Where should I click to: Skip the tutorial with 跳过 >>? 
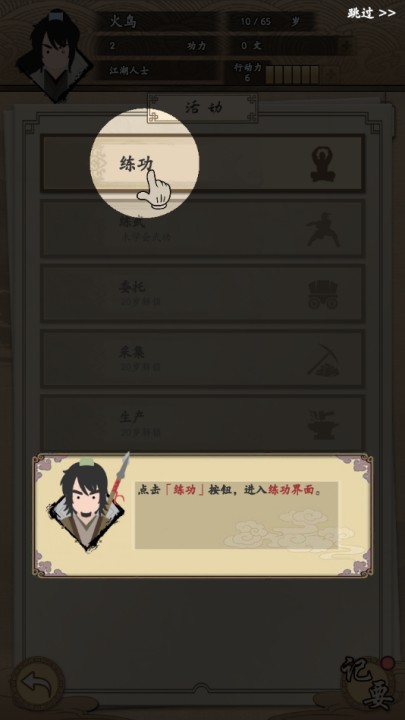[x=371, y=13]
